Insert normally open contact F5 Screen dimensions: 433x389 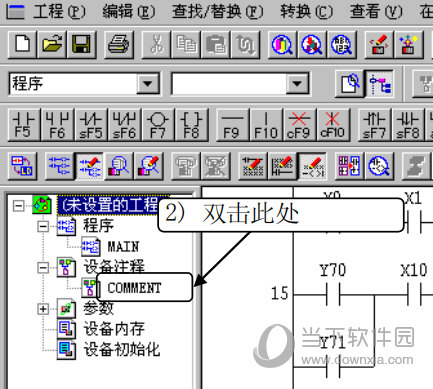[24, 125]
